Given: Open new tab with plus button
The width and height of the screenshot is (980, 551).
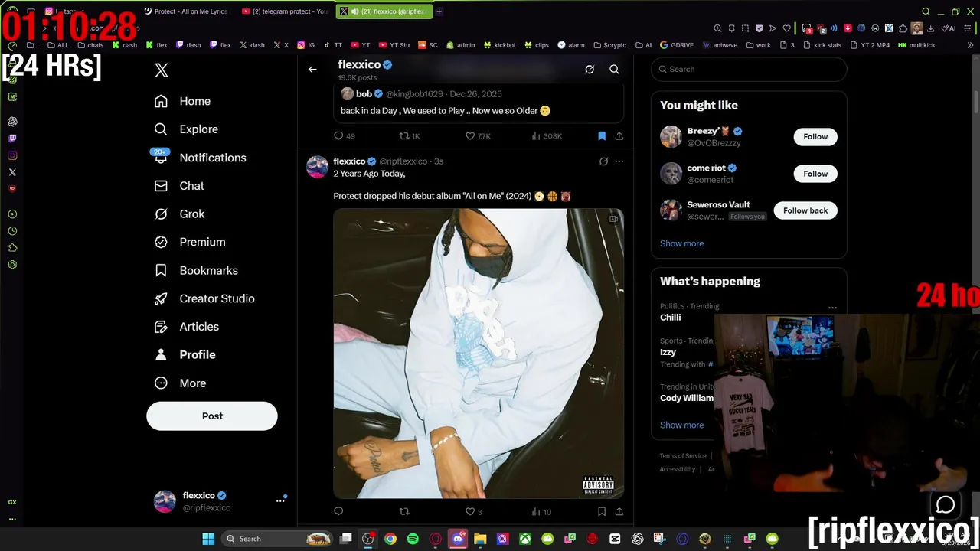Looking at the screenshot, I should pyautogui.click(x=439, y=11).
